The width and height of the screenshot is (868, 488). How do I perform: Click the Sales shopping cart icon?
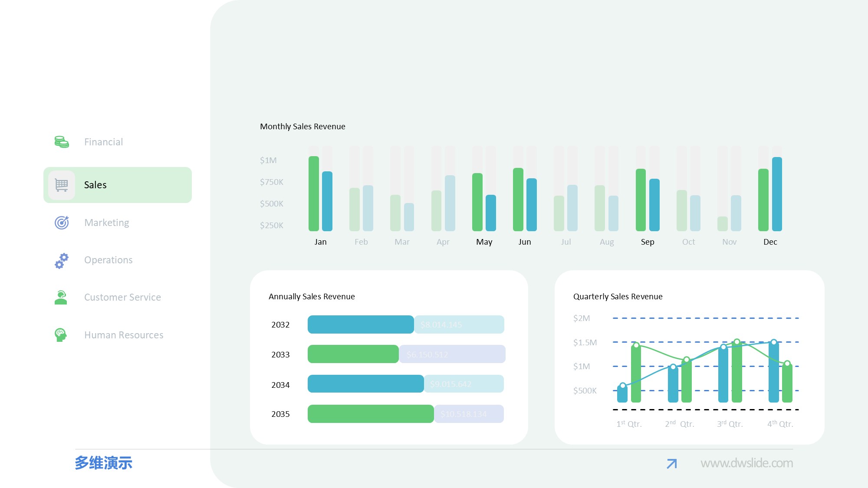tap(62, 185)
